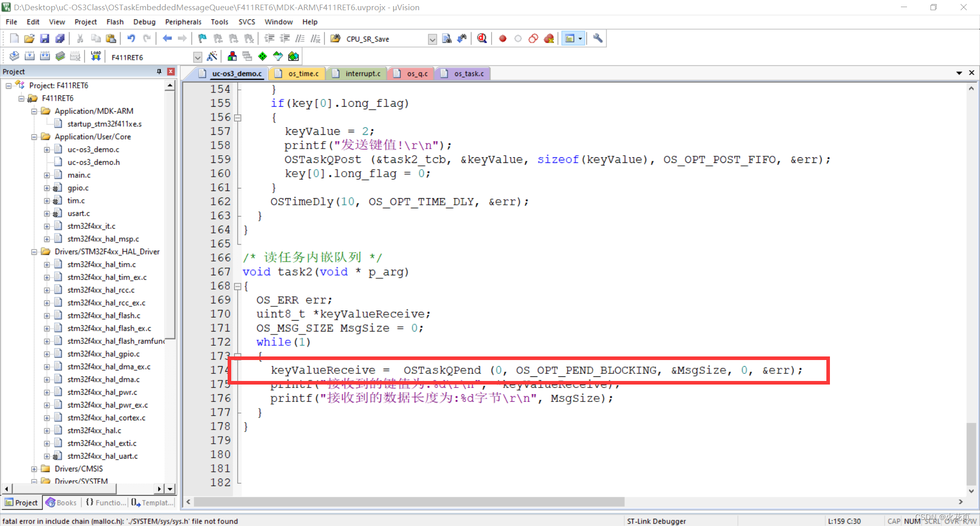Select stm32f4xx_hal_gpio.c in the tree
Viewport: 980px width, 526px height.
coord(103,354)
